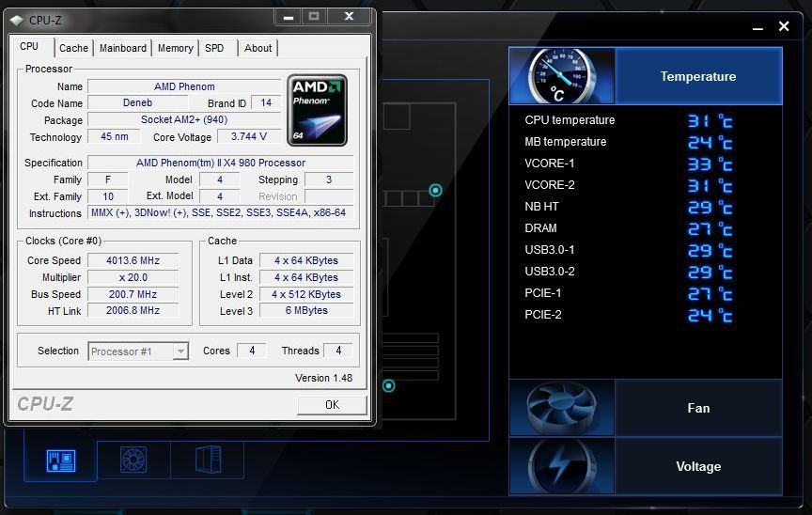812x515 pixels.
Task: Switch to the About tab
Action: [258, 48]
